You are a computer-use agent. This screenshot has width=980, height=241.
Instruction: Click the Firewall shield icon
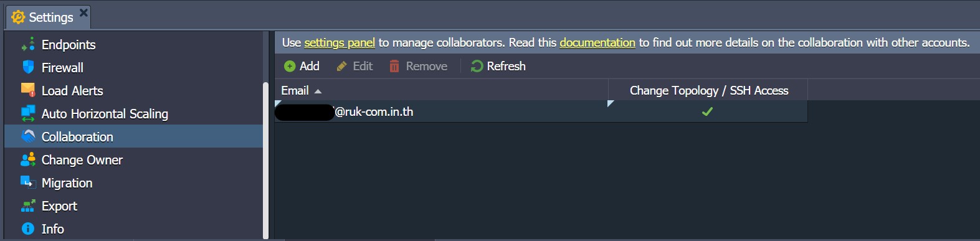pyautogui.click(x=28, y=67)
